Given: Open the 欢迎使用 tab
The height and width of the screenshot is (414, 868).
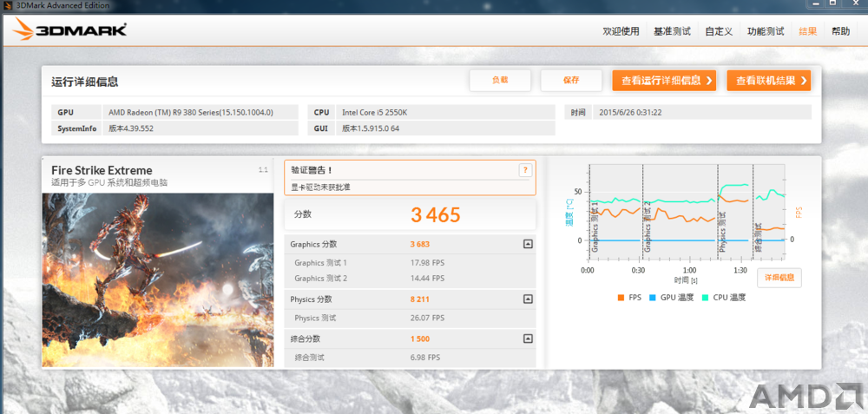Looking at the screenshot, I should (x=621, y=31).
